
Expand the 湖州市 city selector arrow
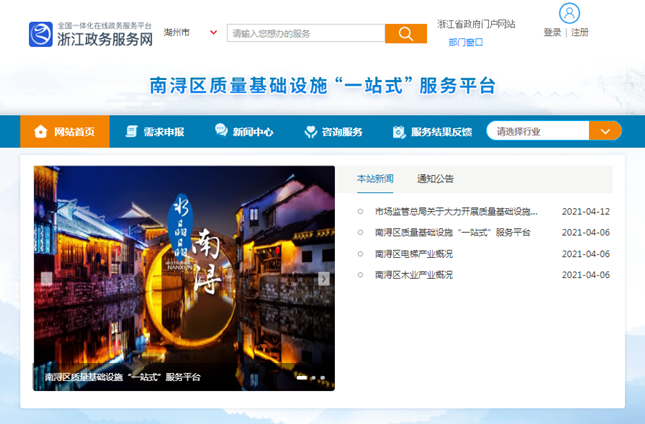[213, 32]
